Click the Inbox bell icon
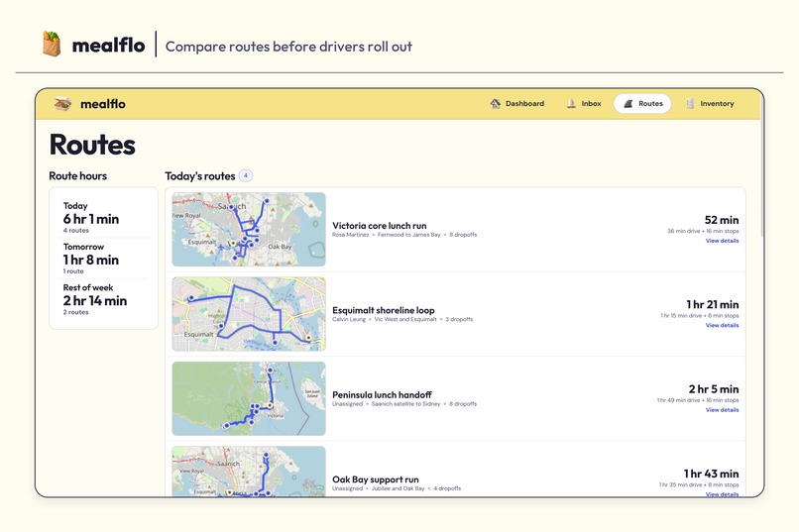Image resolution: width=799 pixels, height=532 pixels. tap(571, 104)
